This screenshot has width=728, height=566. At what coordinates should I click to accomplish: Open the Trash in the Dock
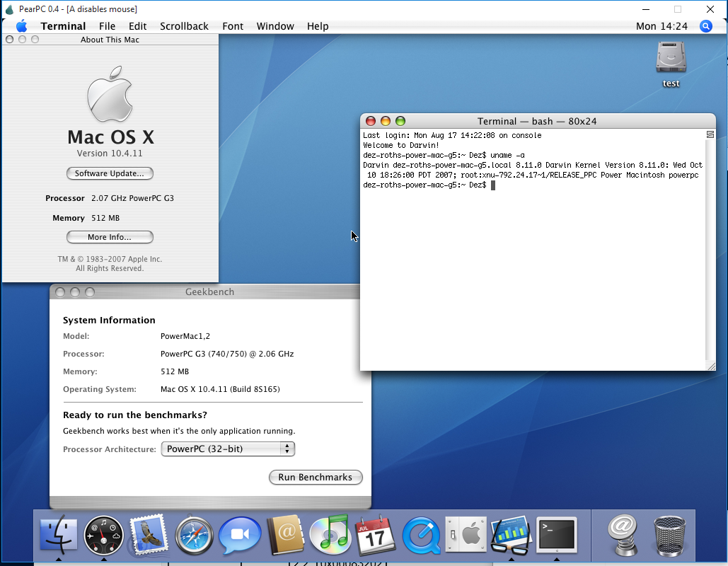tap(669, 536)
